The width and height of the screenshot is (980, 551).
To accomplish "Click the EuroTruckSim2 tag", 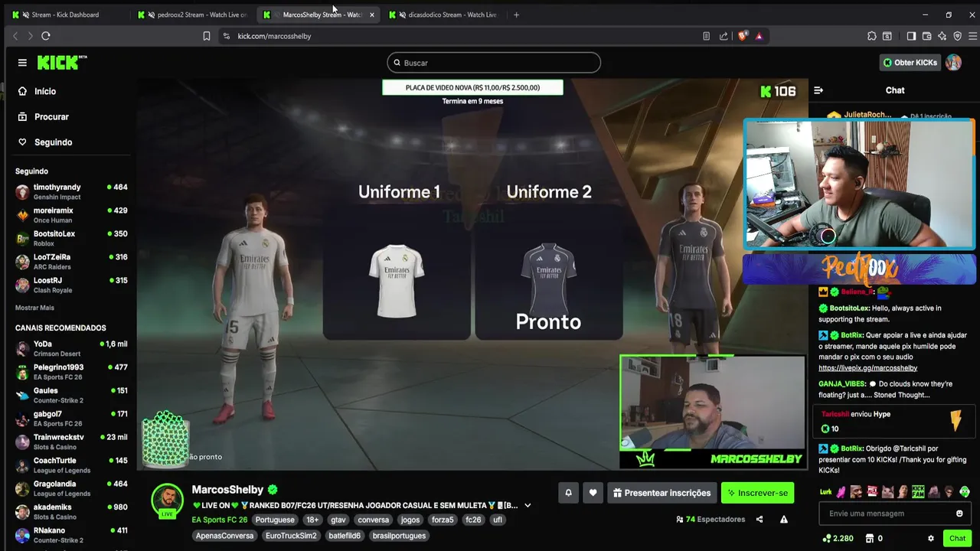I will click(x=291, y=536).
